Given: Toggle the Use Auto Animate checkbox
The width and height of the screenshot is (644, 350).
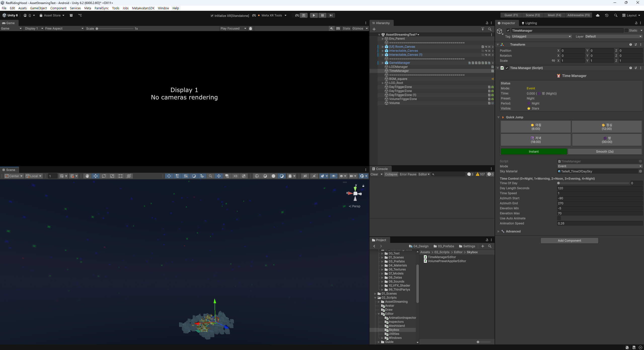Looking at the screenshot, I should [559, 218].
